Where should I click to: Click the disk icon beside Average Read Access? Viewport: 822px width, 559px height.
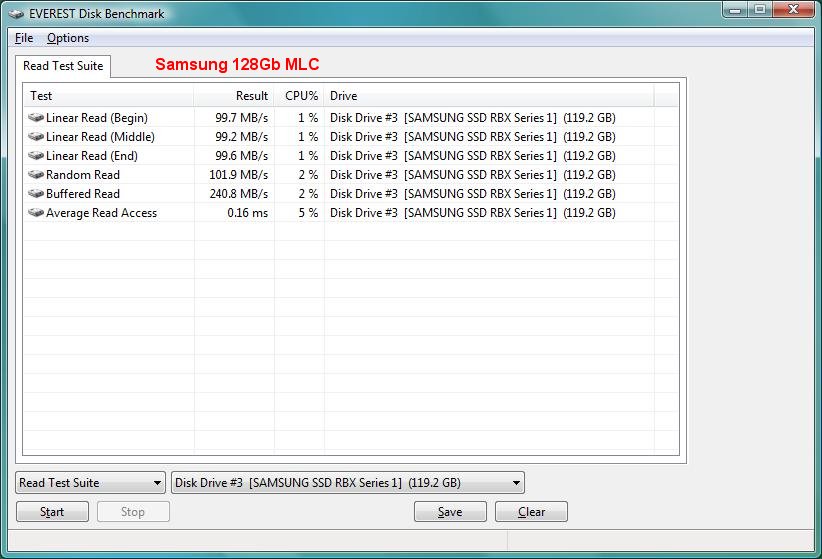[36, 212]
